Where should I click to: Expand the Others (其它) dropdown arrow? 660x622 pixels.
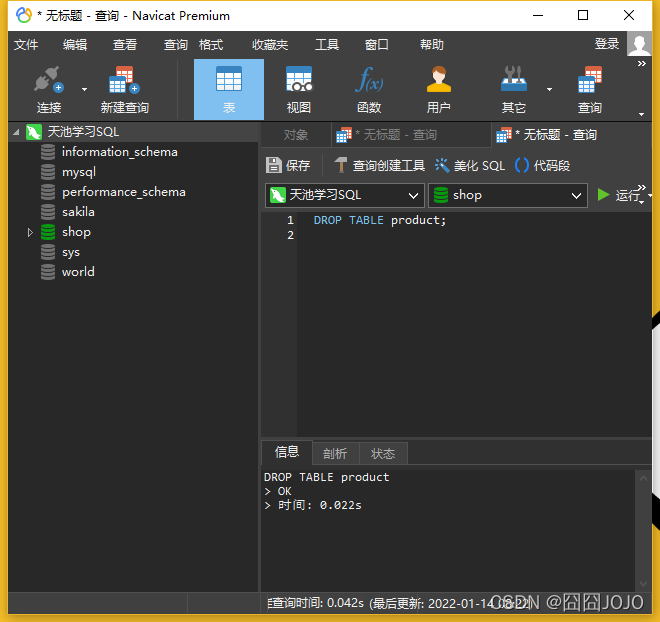549,89
